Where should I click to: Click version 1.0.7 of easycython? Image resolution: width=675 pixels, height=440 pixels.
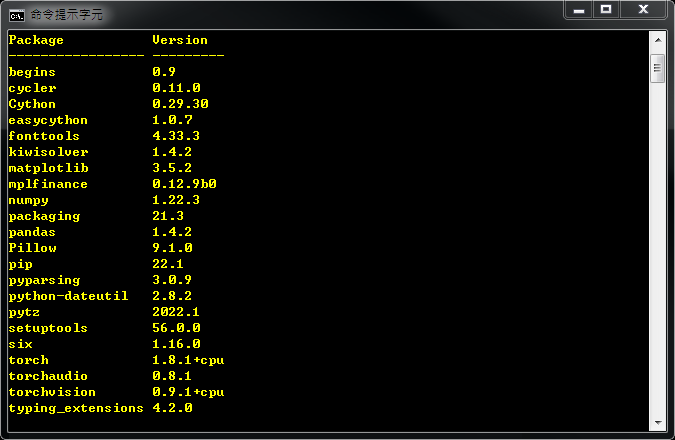(x=172, y=120)
